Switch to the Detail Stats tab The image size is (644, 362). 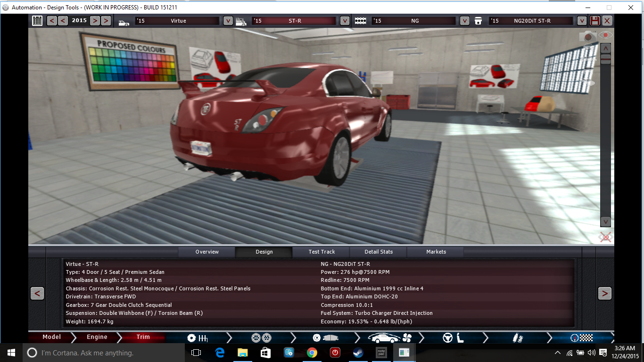379,252
